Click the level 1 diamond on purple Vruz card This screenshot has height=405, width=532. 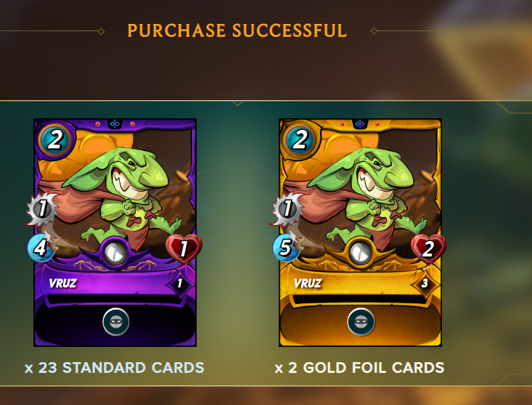(x=180, y=283)
